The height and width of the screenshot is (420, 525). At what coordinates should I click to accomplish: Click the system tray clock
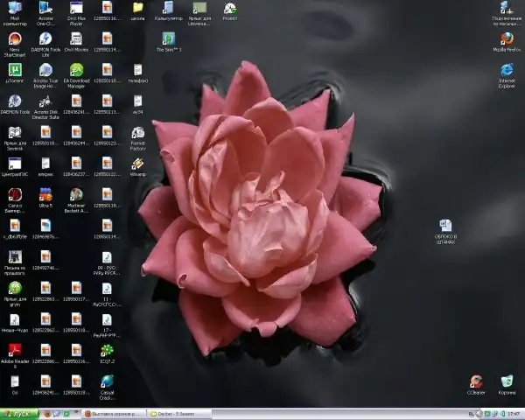pyautogui.click(x=513, y=414)
